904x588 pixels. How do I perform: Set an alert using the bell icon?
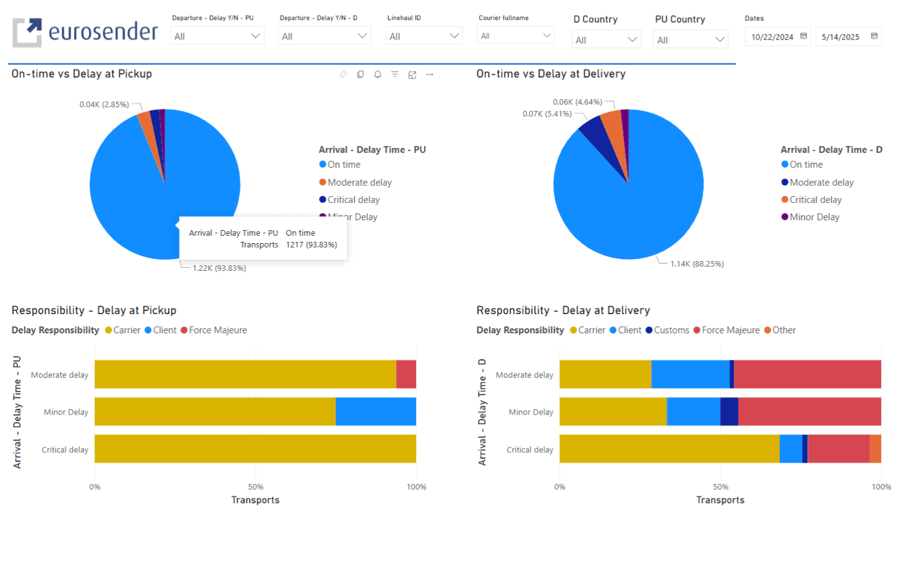[377, 75]
